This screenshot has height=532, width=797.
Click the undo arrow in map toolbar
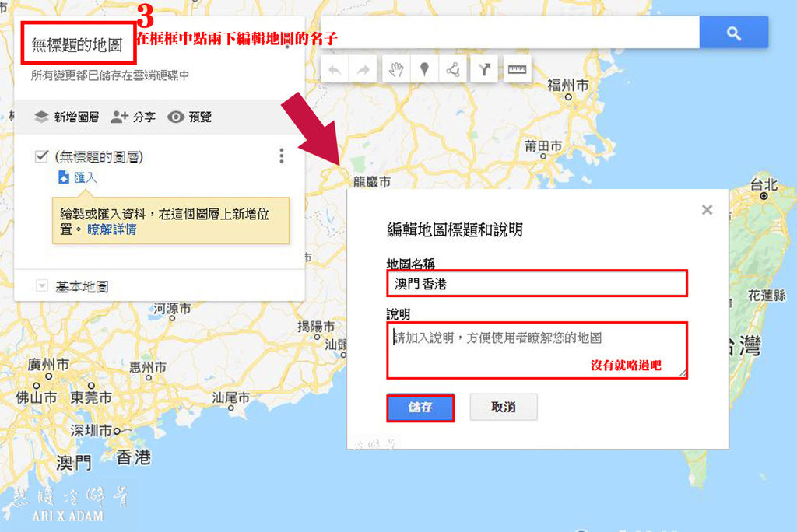coord(335,69)
